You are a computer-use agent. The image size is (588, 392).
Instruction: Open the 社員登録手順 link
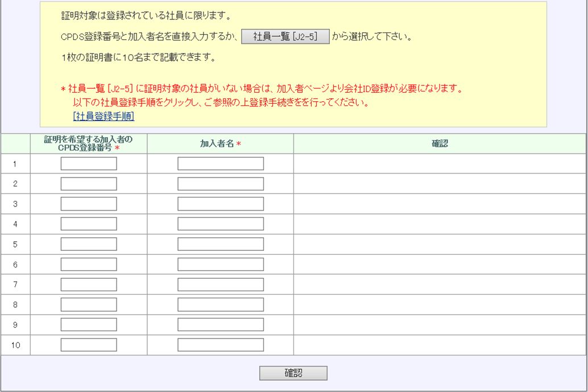pyautogui.click(x=104, y=116)
